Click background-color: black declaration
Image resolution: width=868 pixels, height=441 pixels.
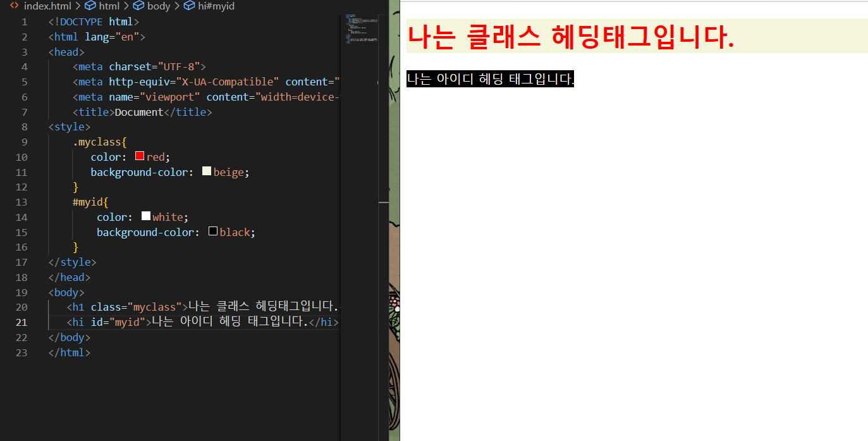click(x=176, y=232)
